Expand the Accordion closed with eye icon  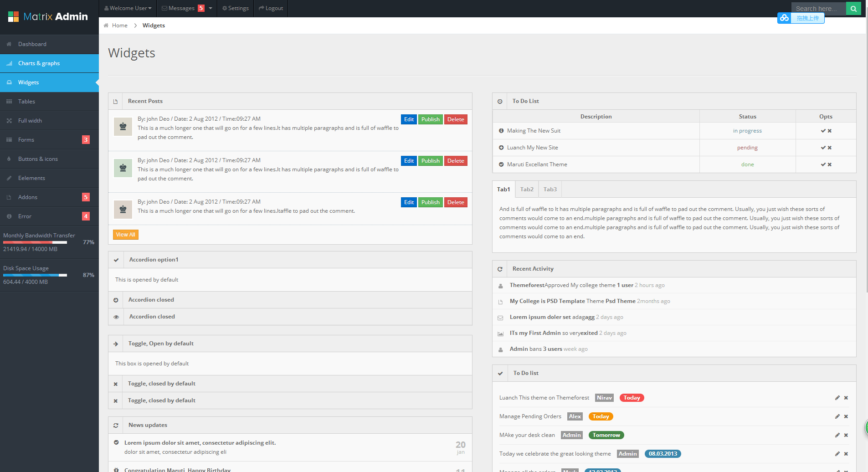[290, 317]
